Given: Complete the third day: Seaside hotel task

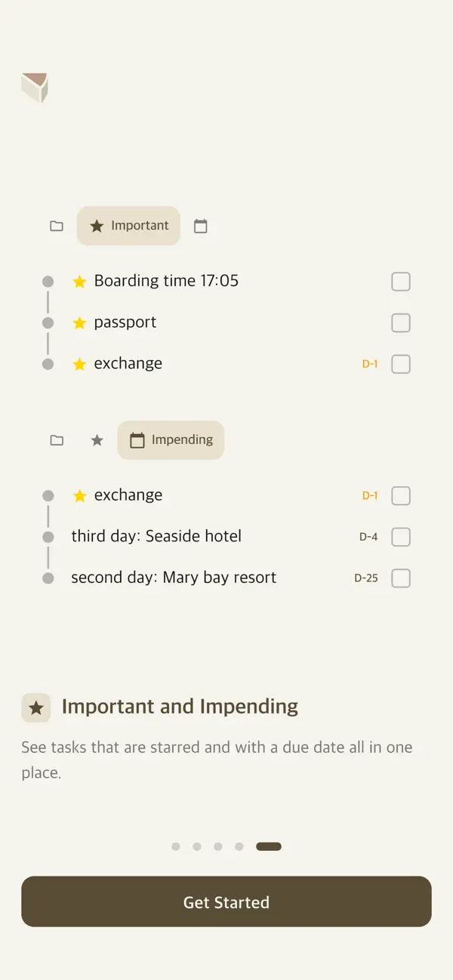Looking at the screenshot, I should tap(401, 536).
